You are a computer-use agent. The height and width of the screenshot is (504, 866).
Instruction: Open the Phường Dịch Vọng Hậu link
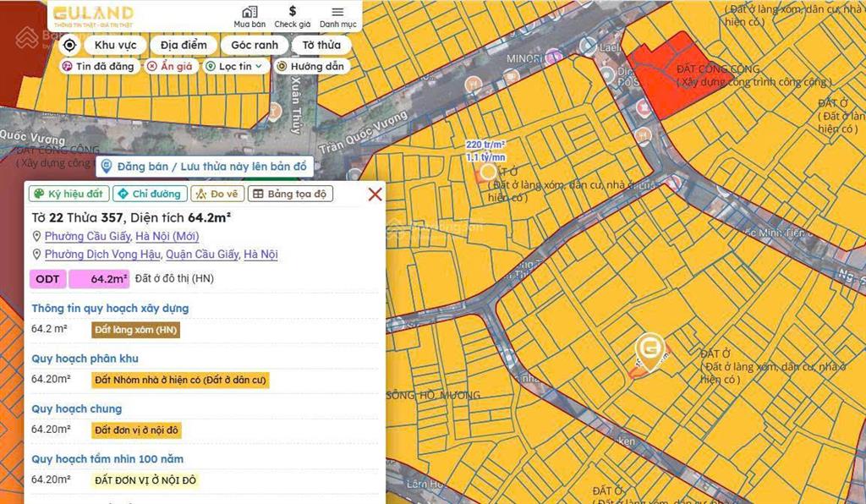(102, 255)
